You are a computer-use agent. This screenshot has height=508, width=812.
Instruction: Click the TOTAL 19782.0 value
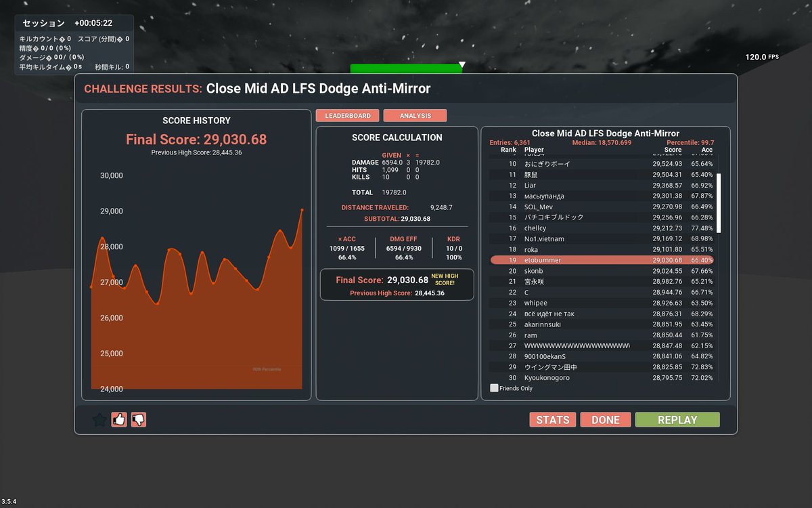[x=394, y=192]
